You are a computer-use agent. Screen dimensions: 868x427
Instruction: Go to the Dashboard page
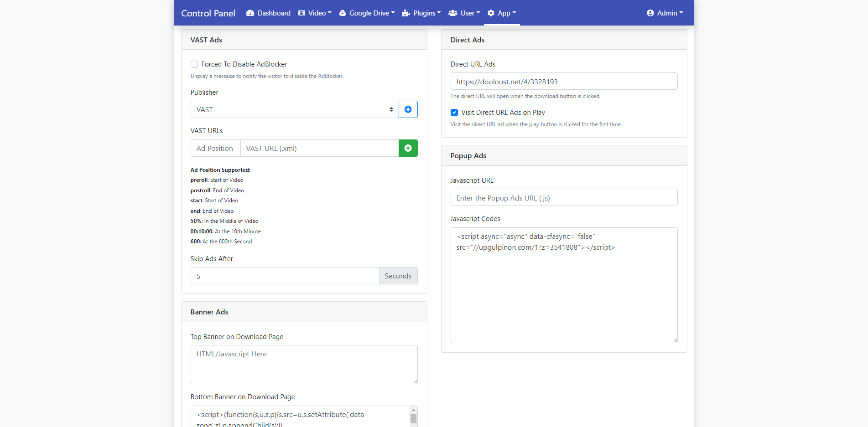tap(268, 13)
